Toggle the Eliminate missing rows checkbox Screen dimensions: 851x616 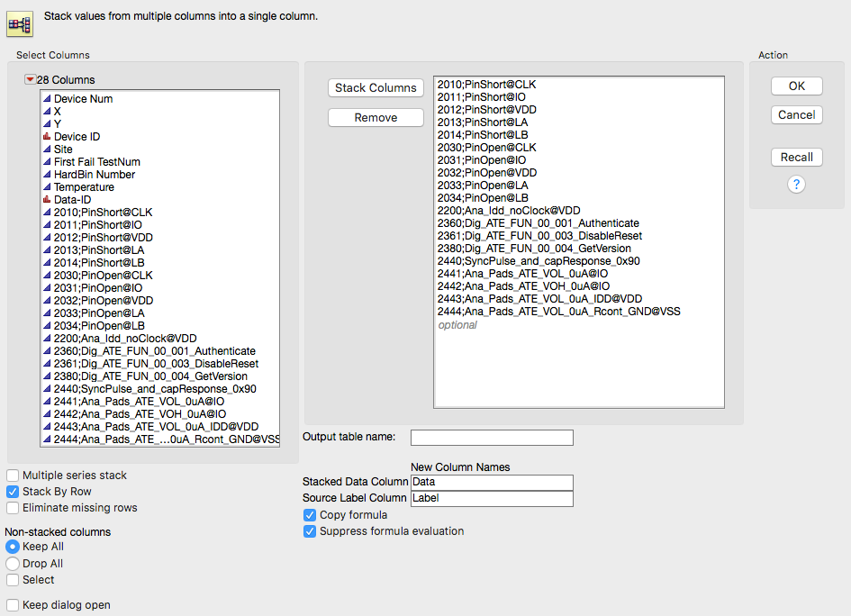click(13, 508)
